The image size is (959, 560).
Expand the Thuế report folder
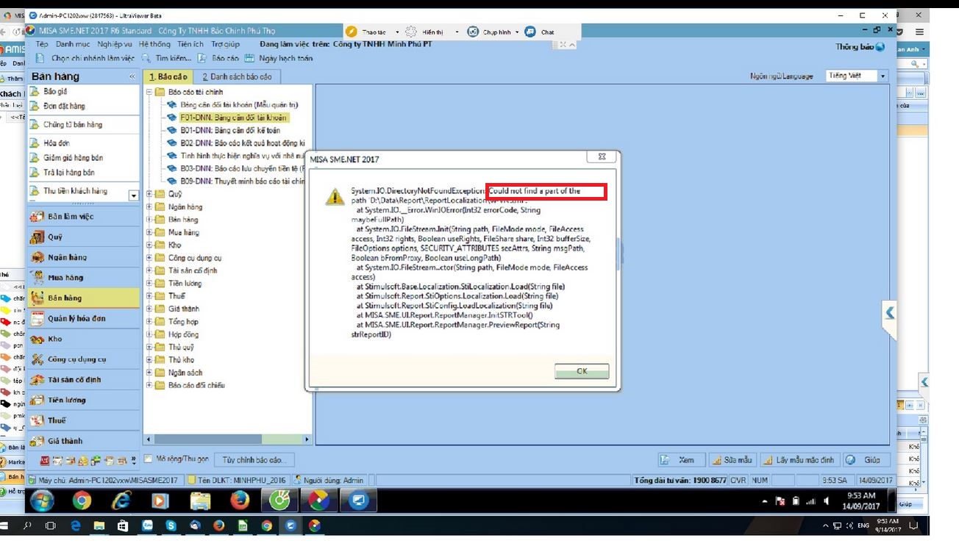149,296
